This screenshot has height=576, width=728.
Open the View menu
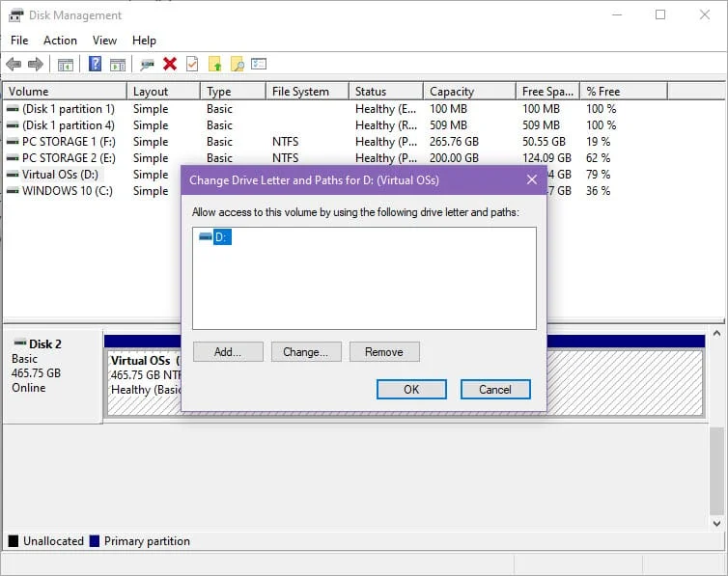coord(104,41)
